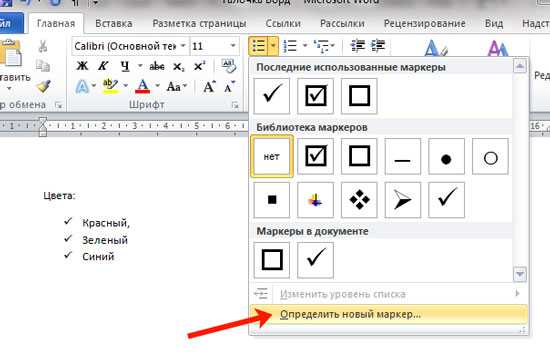Toggle subscript formatting
The width and height of the screenshot is (550, 360).
coord(178,66)
